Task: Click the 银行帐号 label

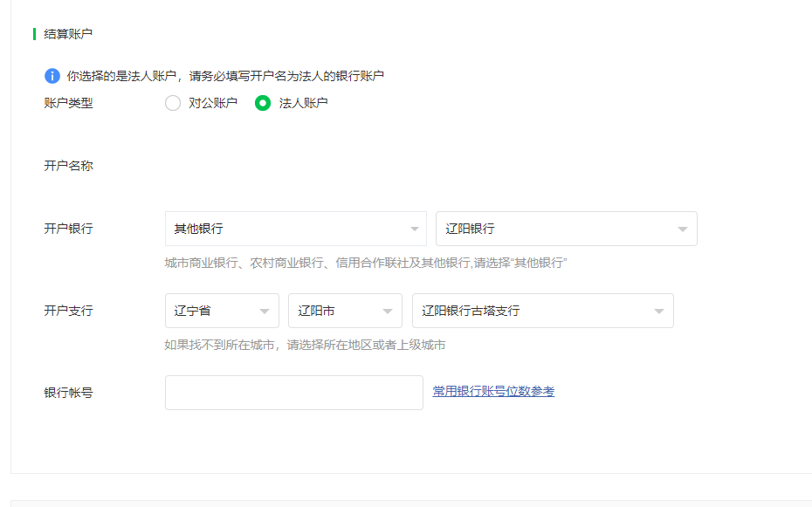Action: pos(68,393)
